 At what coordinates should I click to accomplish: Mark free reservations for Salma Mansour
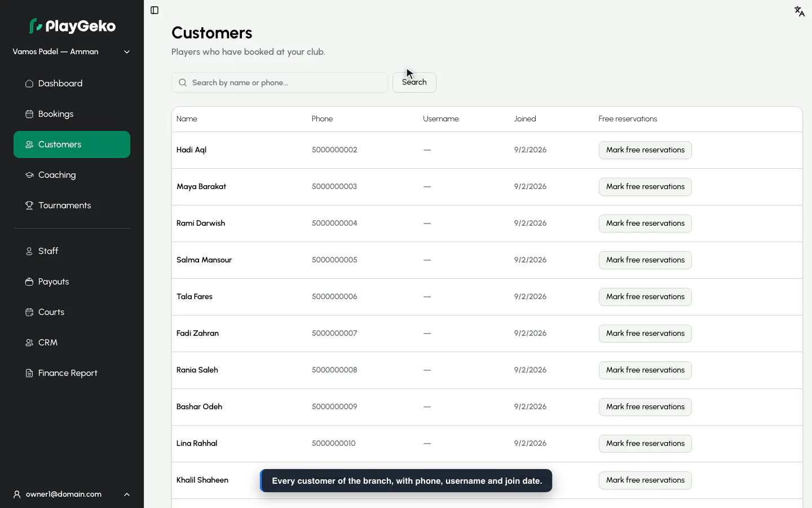coord(645,260)
